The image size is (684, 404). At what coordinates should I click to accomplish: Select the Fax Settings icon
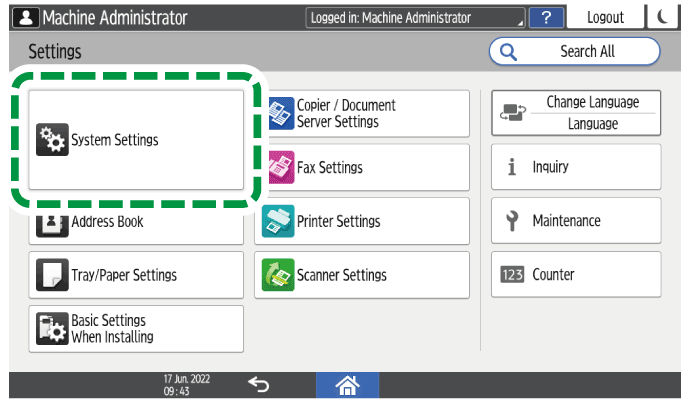281,167
